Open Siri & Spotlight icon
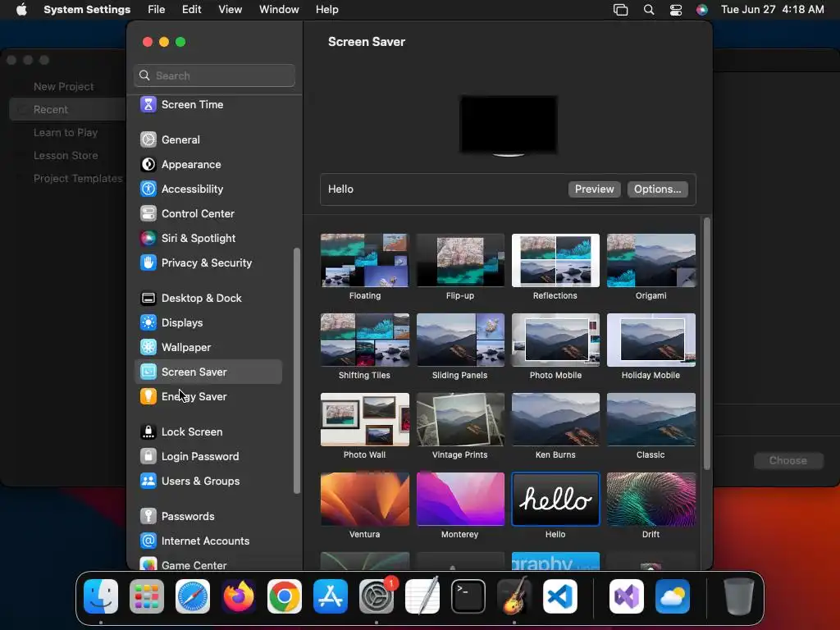 point(148,239)
